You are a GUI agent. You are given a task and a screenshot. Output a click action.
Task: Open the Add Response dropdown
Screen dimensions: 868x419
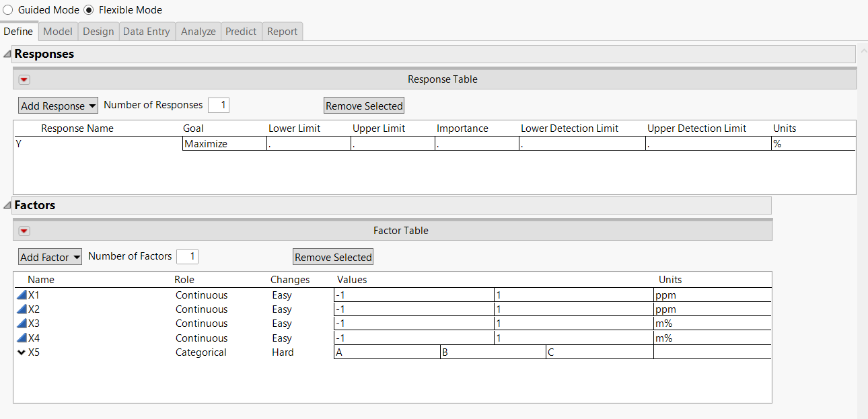point(58,106)
